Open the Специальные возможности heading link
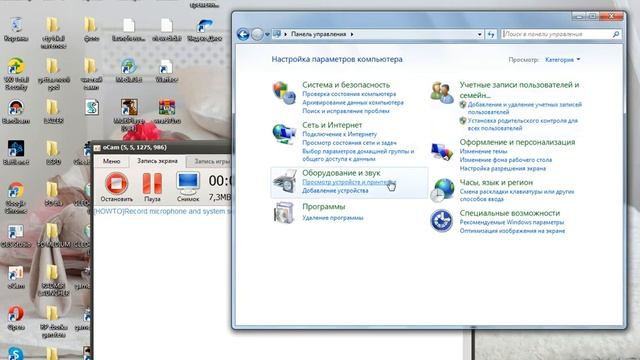 (509, 213)
